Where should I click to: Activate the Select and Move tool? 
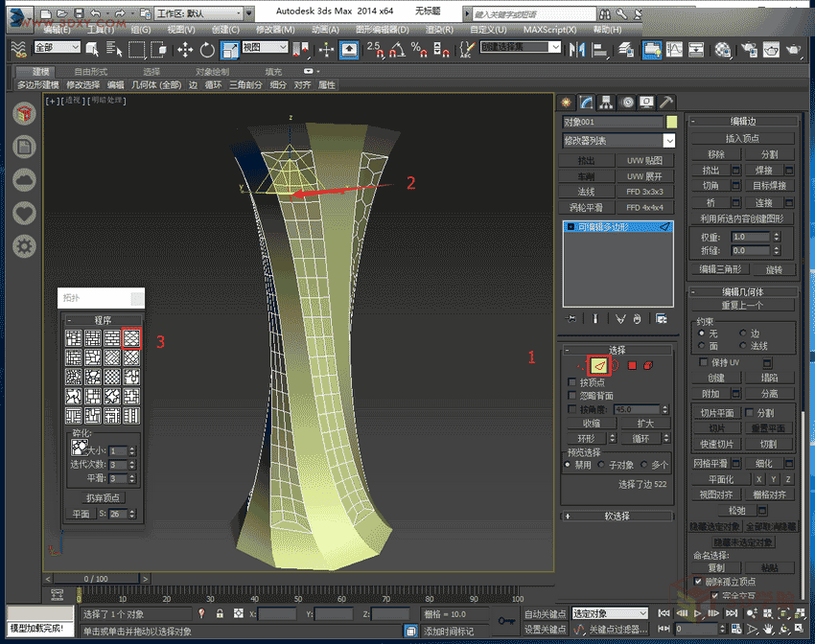(x=185, y=49)
